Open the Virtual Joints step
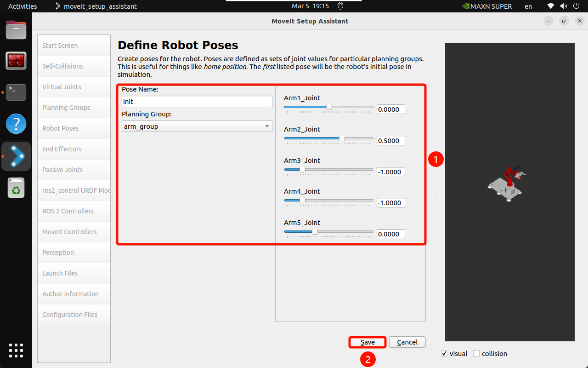This screenshot has height=368, width=588. pyautogui.click(x=74, y=87)
